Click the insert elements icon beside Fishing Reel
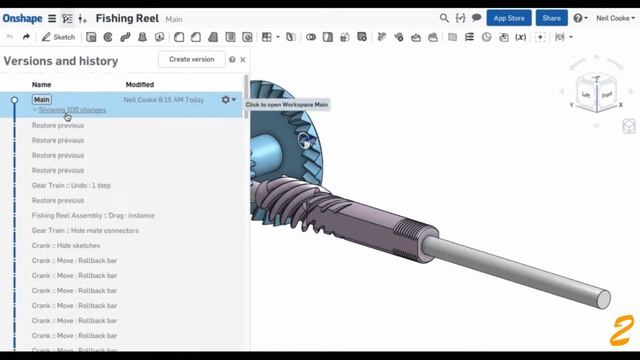Screen dimensions: 640x360 [x=82, y=19]
